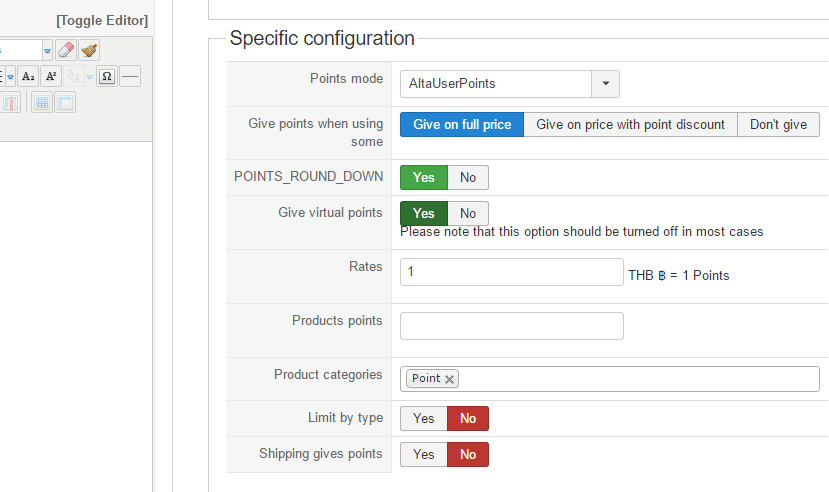Expand the list style dropdown arrow
The height and width of the screenshot is (492, 829).
[10, 76]
